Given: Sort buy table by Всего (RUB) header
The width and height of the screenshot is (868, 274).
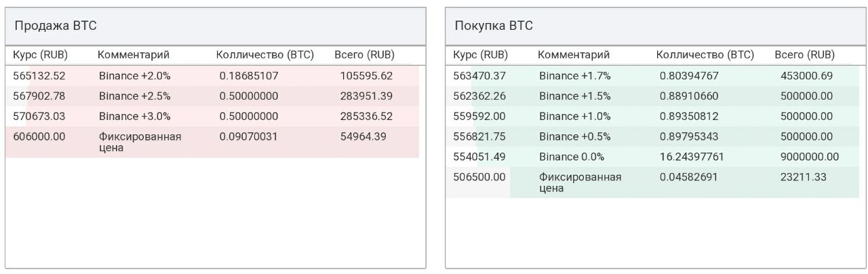Looking at the screenshot, I should (x=804, y=55).
